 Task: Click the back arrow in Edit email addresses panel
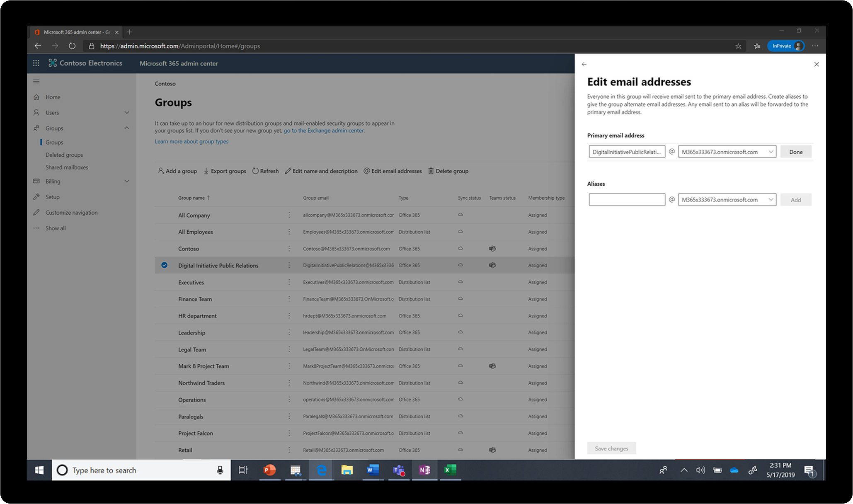point(584,64)
